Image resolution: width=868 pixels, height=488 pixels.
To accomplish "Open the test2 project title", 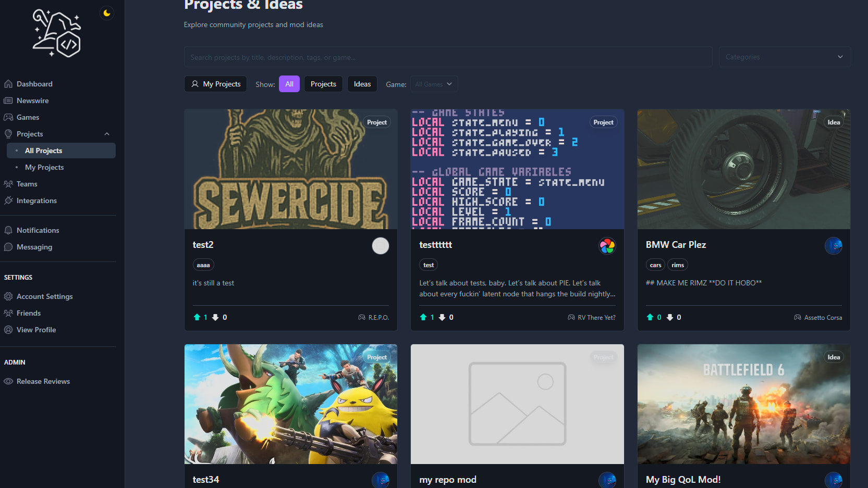I will (x=203, y=245).
